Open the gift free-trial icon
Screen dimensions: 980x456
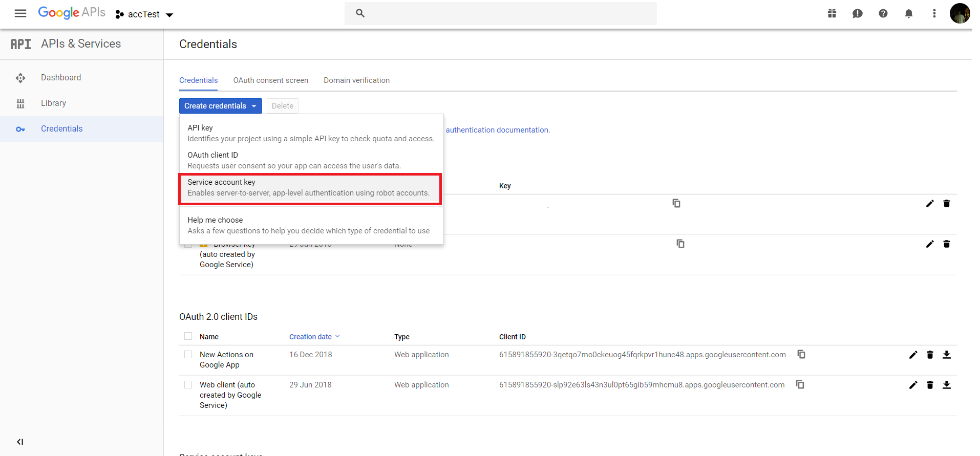click(x=832, y=13)
